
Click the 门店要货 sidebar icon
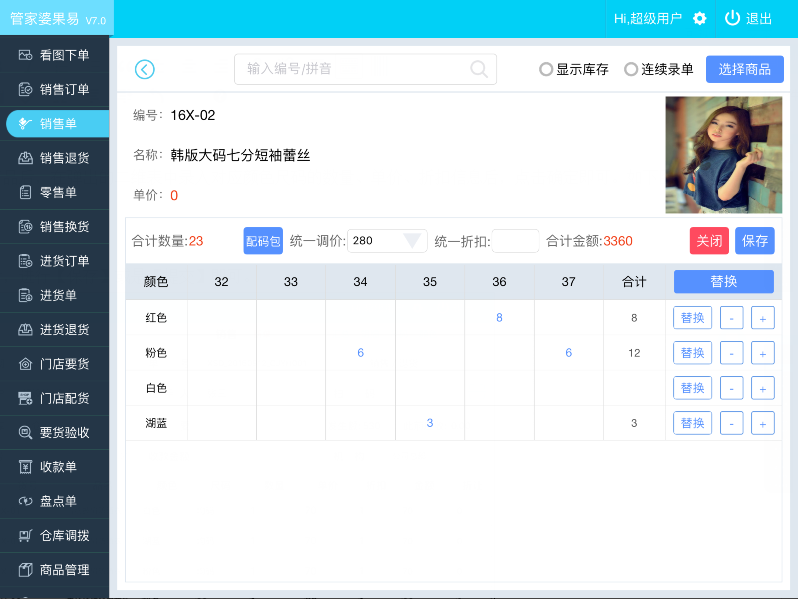[x=25, y=364]
